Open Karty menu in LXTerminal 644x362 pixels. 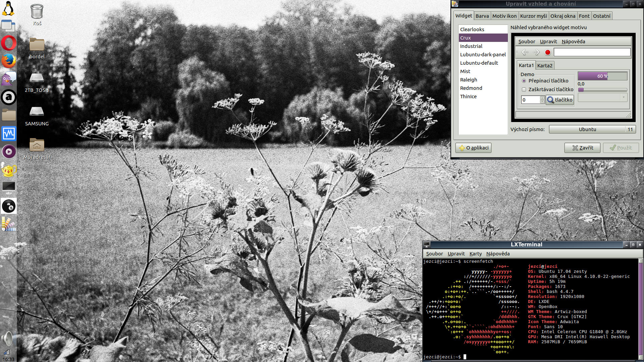[x=476, y=254]
